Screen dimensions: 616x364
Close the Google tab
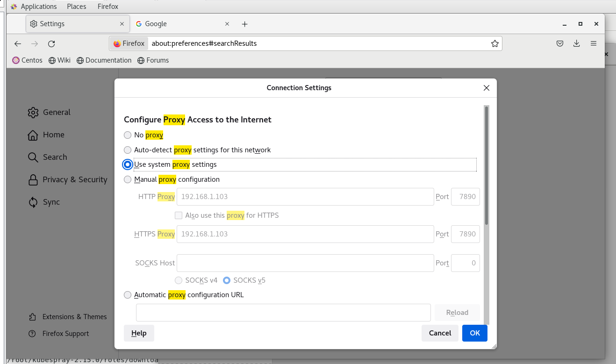pos(227,24)
